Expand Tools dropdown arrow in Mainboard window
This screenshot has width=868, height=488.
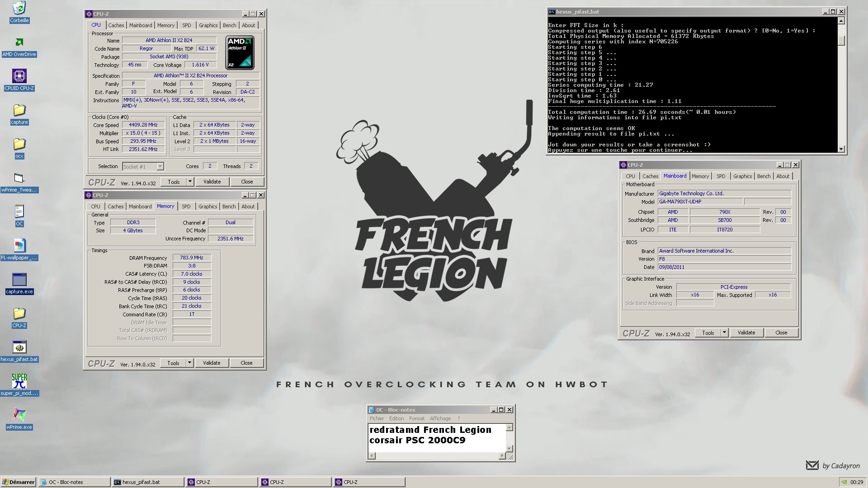pos(724,333)
